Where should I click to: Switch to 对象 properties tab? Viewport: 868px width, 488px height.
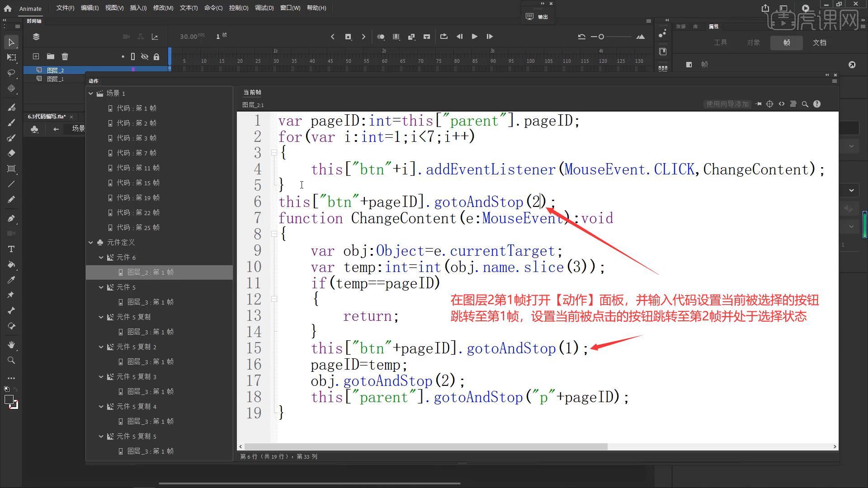(x=753, y=42)
